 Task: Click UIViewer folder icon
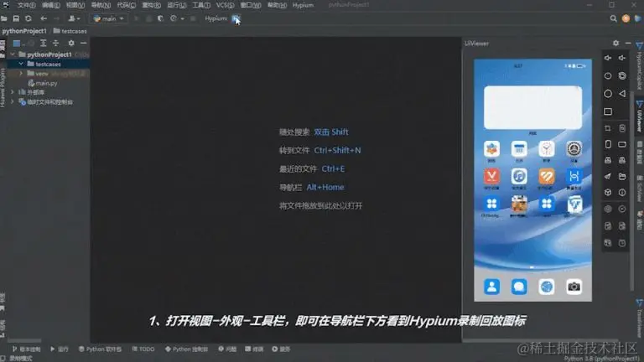click(622, 177)
